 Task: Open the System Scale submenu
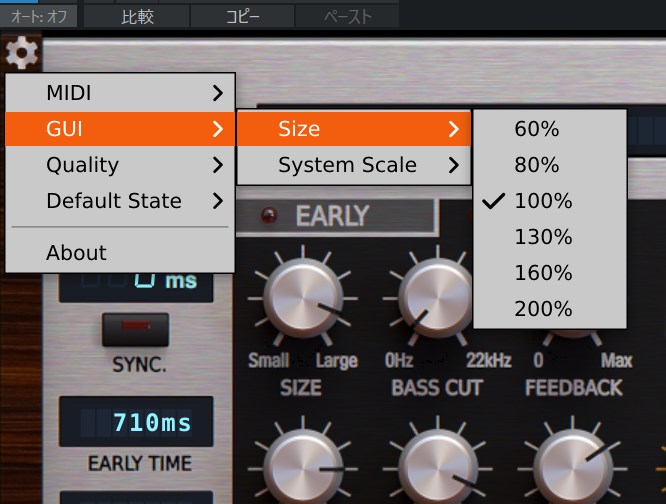[353, 165]
